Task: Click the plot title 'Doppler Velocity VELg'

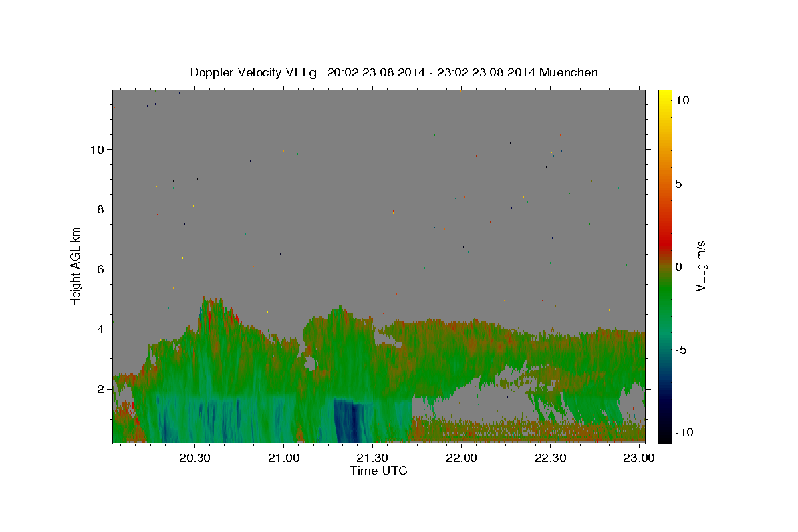Action: tap(254, 72)
